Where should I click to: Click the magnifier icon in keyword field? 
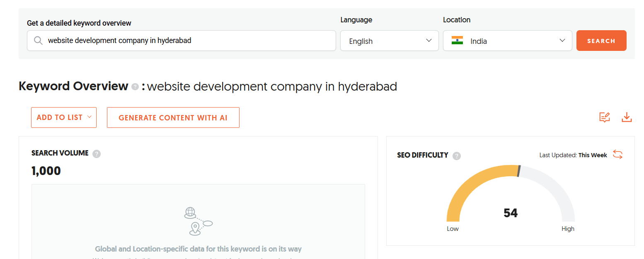(38, 41)
